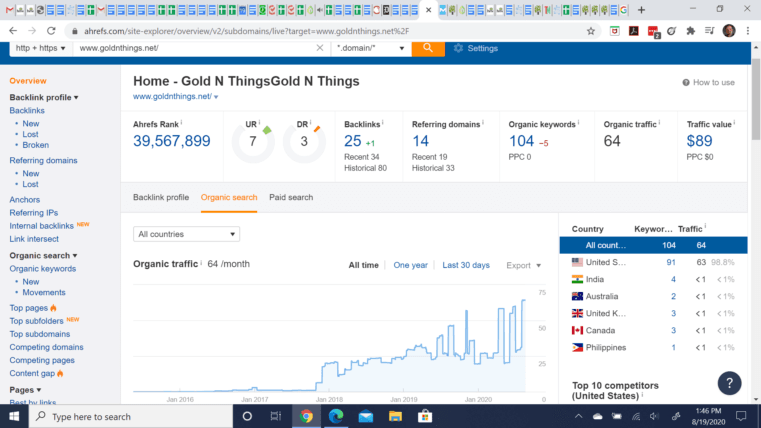Open Chrome from the taskbar
This screenshot has height=428, width=761.
(306, 416)
